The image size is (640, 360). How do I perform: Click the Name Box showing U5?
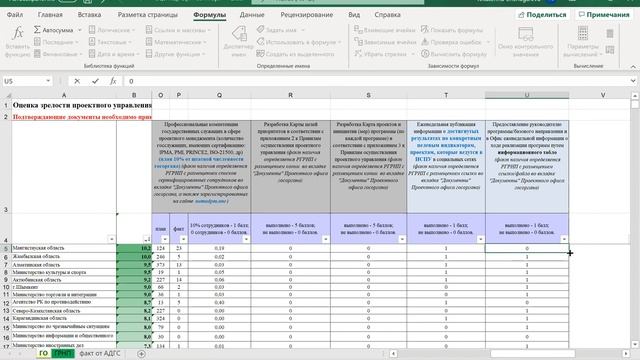point(23,81)
